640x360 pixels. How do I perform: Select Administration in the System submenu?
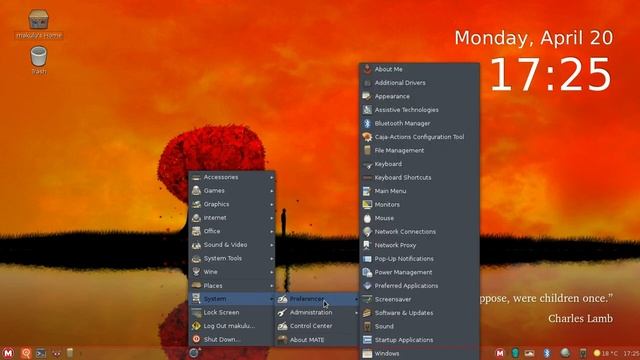(317, 313)
